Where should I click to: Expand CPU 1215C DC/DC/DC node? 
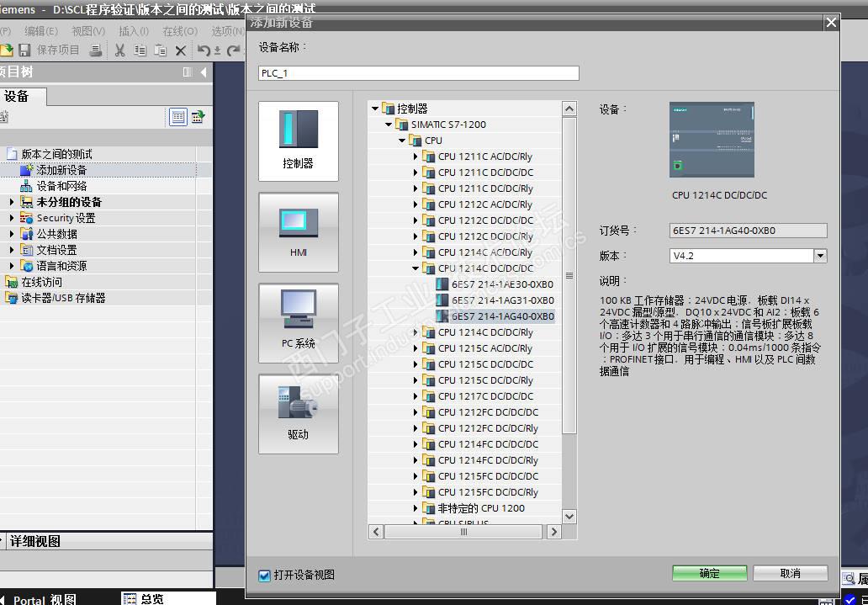[x=415, y=364]
